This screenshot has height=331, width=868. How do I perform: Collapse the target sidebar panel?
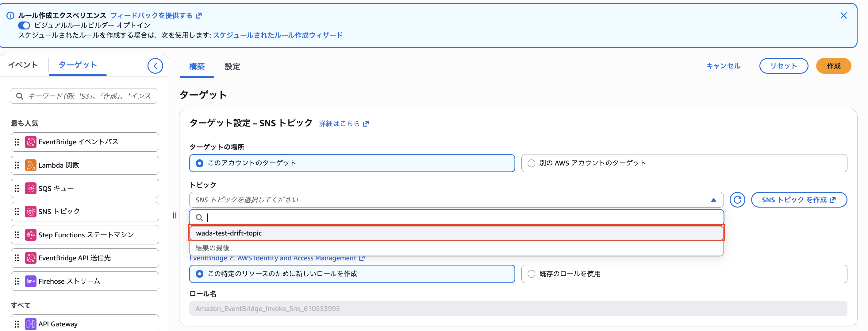(x=155, y=66)
